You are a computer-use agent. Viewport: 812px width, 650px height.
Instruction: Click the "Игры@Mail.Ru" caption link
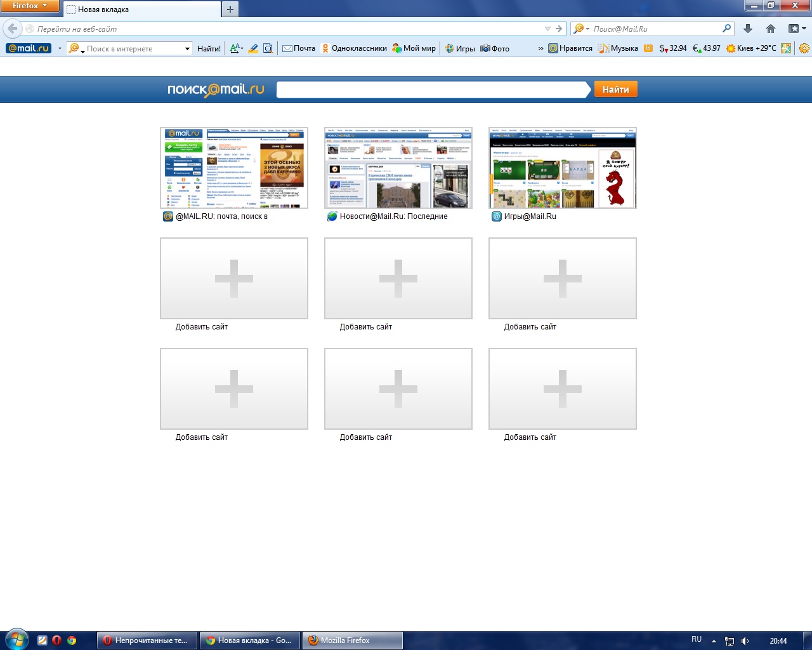coord(530,216)
